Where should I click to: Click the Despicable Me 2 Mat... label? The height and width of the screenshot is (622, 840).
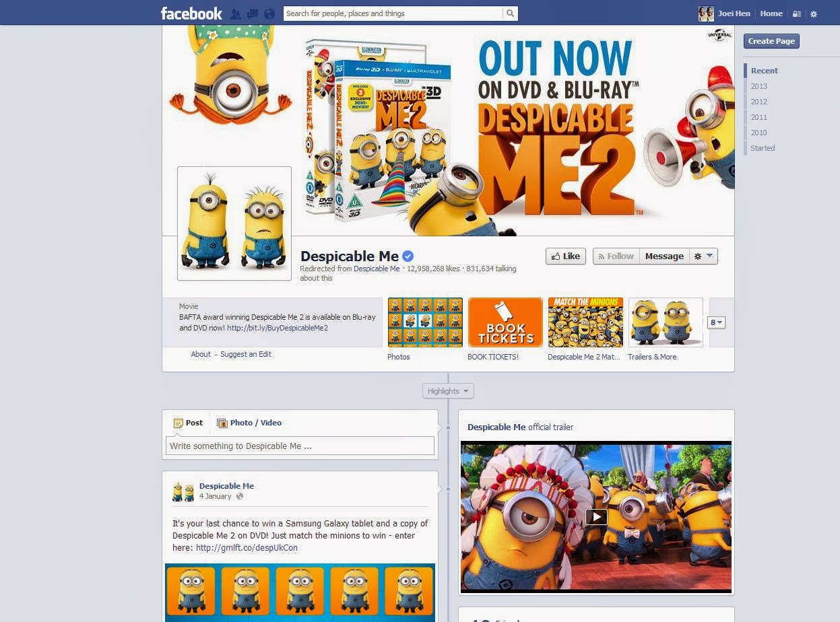click(584, 357)
